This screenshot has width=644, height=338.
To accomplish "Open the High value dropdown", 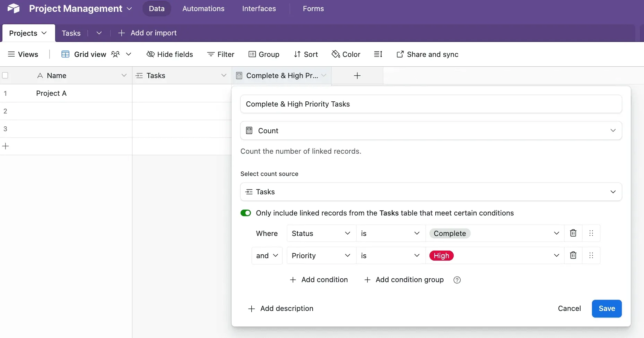I will [x=495, y=255].
